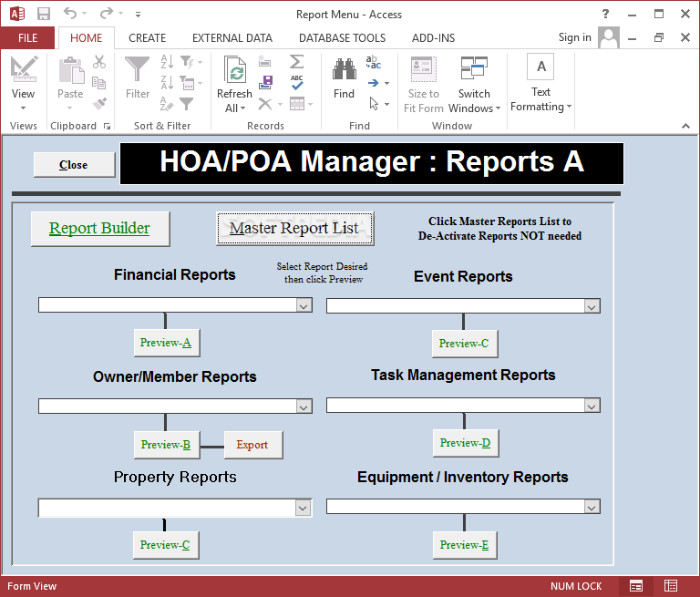Click the Format Painter brush icon
The height and width of the screenshot is (597, 700).
click(x=99, y=104)
